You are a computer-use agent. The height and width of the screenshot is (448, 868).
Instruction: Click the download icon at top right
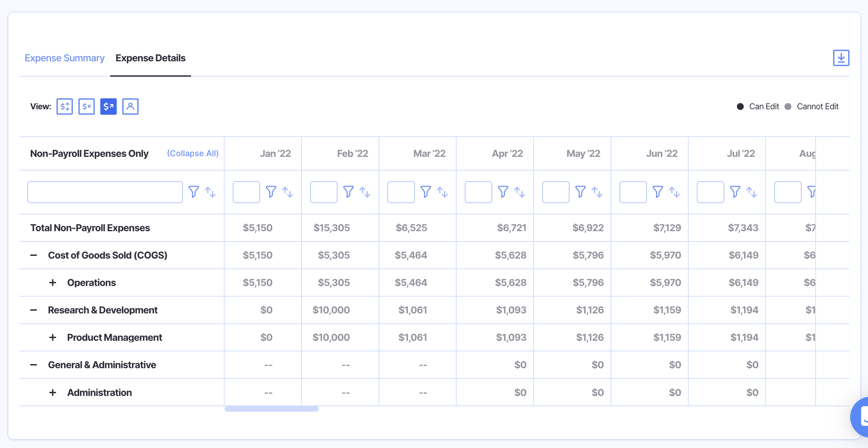(841, 58)
